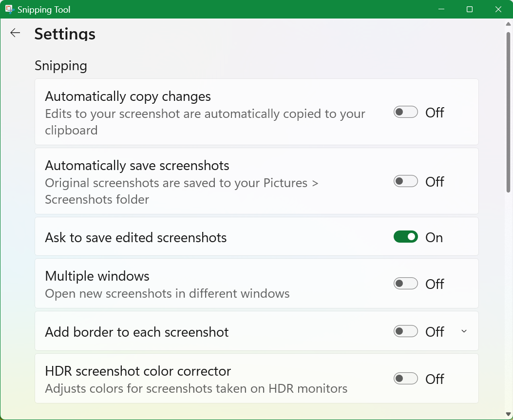
Task: Click the "Automatically save screenshots" title text
Action: tap(137, 166)
